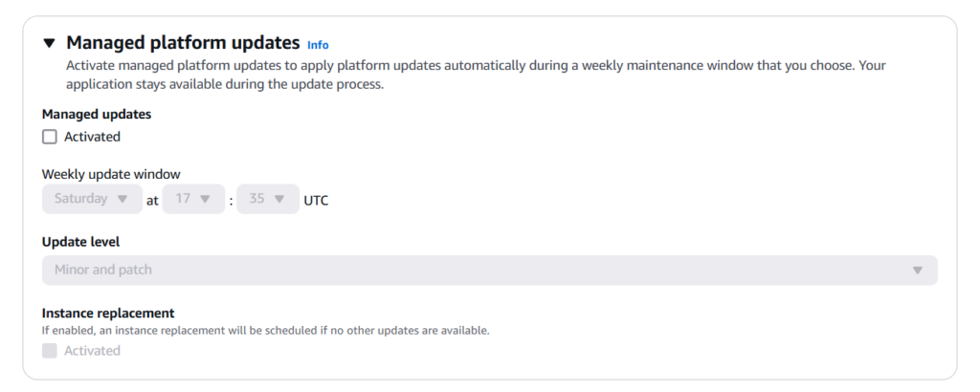Click the Managed updates field label
The image size is (980, 392).
[96, 114]
